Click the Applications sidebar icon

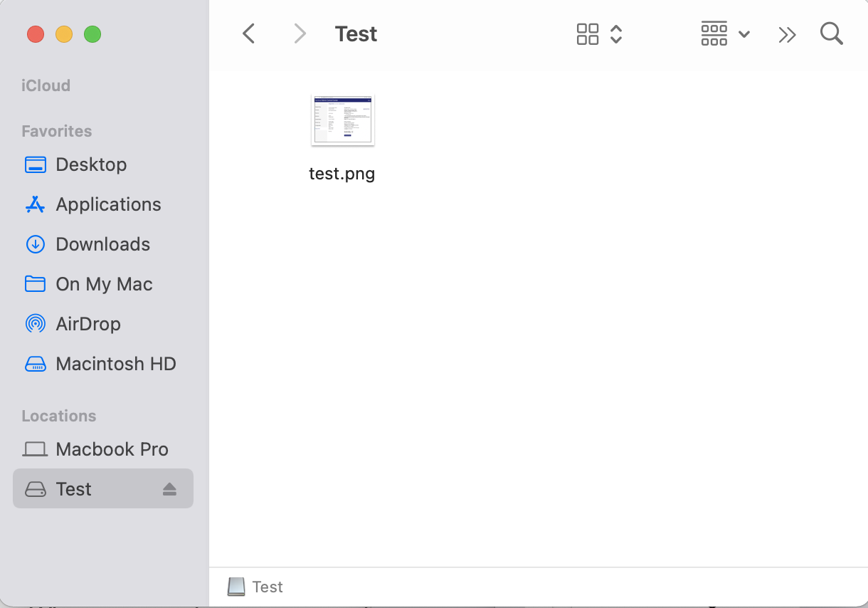(x=35, y=204)
